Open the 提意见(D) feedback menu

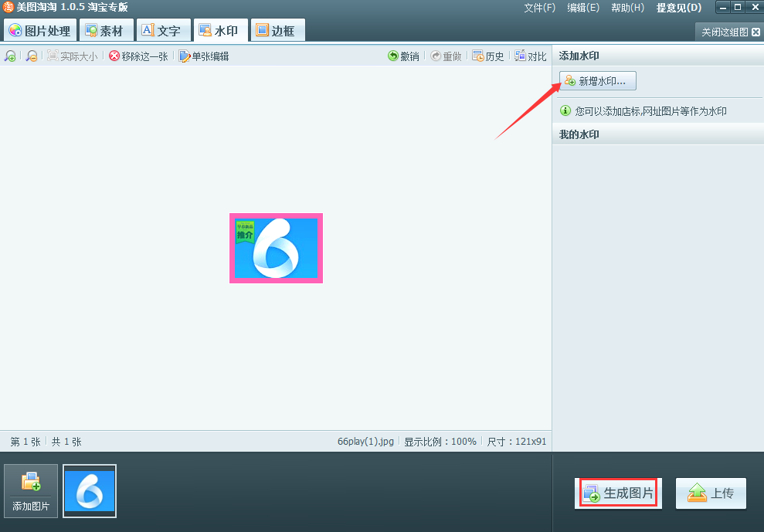point(679,8)
